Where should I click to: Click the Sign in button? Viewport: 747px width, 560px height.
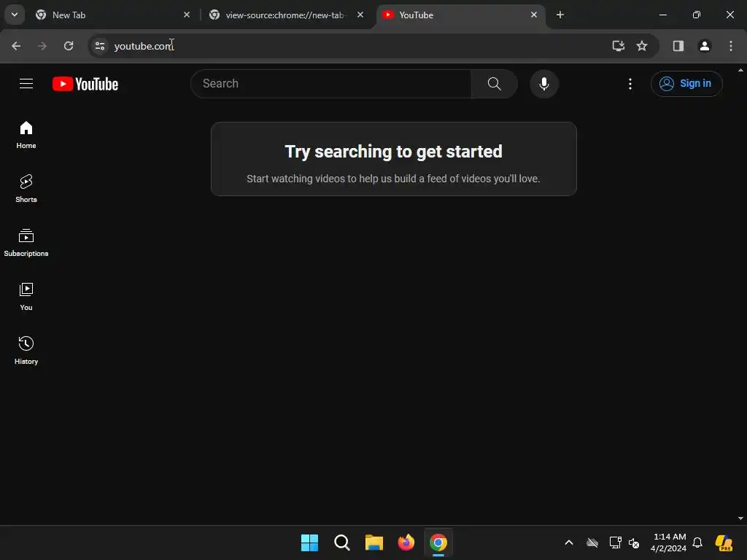tap(686, 84)
